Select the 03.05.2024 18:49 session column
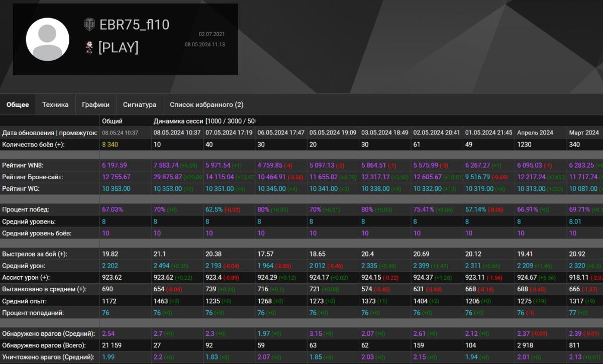Viewport: 603px width, 364px height. [384, 133]
